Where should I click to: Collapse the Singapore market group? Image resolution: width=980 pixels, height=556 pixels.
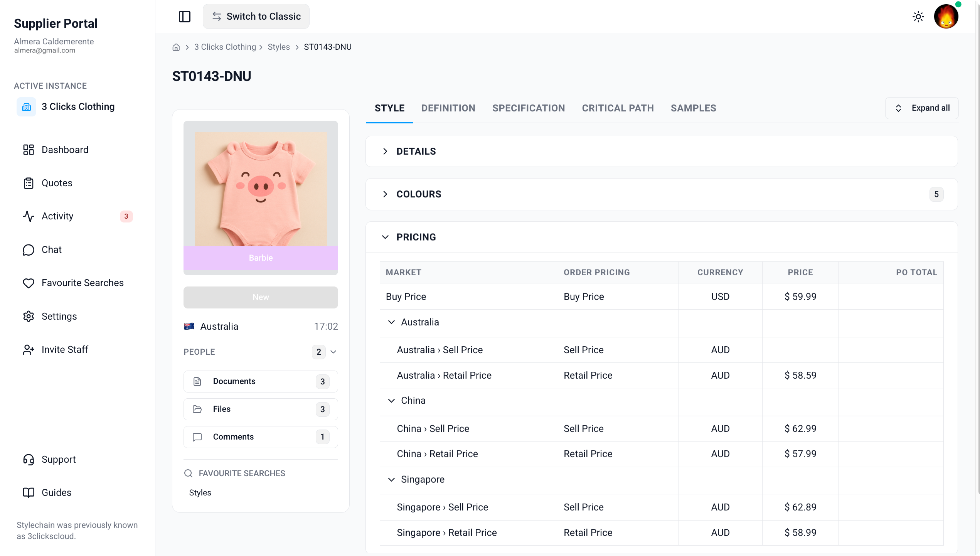(391, 479)
